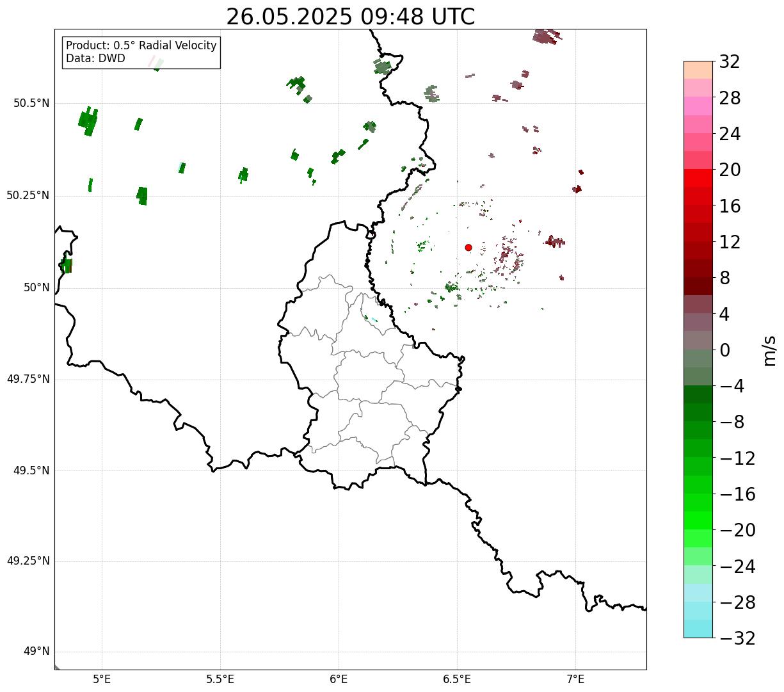Pick the peach top colorbar swatch below 32

click(x=698, y=70)
